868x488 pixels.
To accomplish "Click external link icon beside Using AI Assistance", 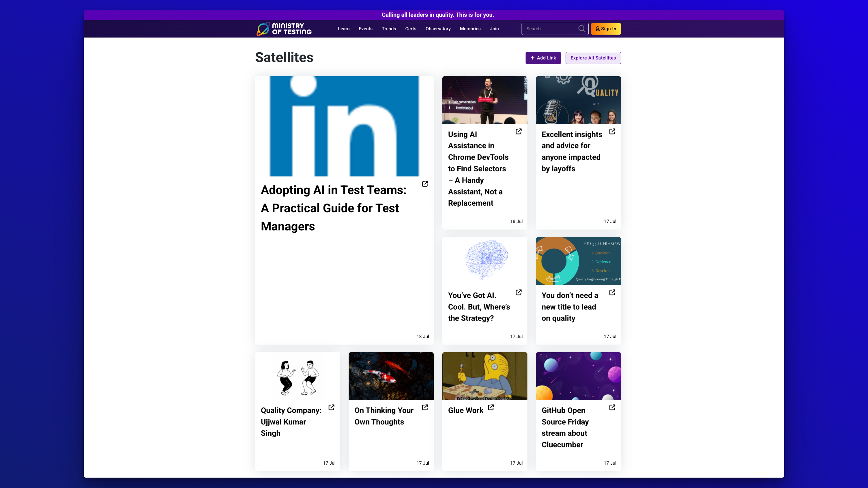I will (519, 131).
